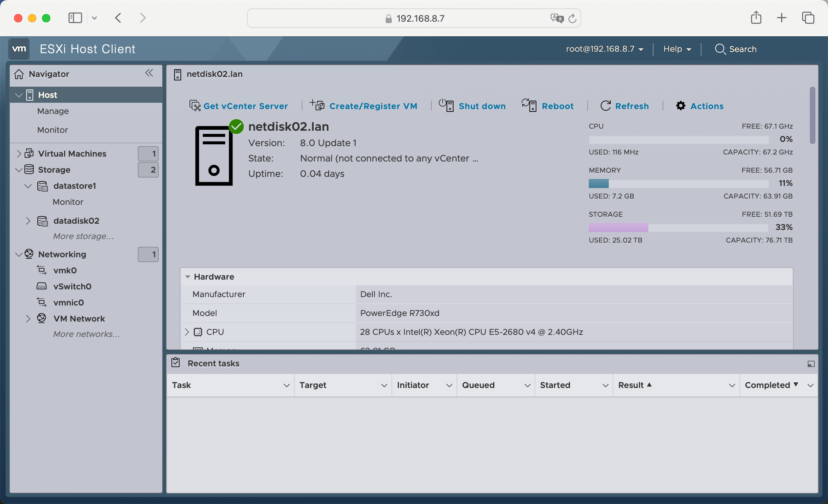Open the Initiator column dropdown
828x504 pixels.
tap(449, 385)
